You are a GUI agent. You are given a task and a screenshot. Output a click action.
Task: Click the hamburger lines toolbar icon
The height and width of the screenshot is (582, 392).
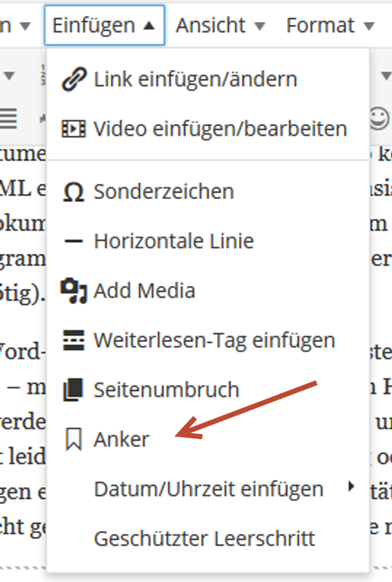[9, 118]
